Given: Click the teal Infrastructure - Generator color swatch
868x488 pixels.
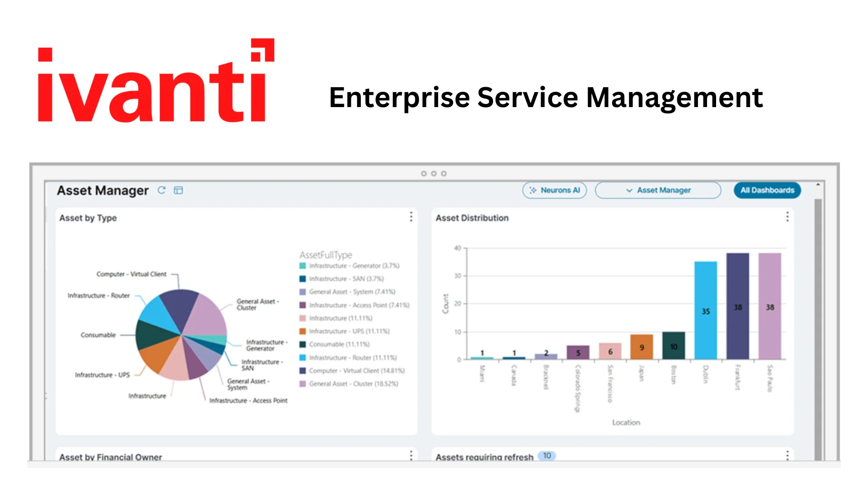Looking at the screenshot, I should point(303,266).
